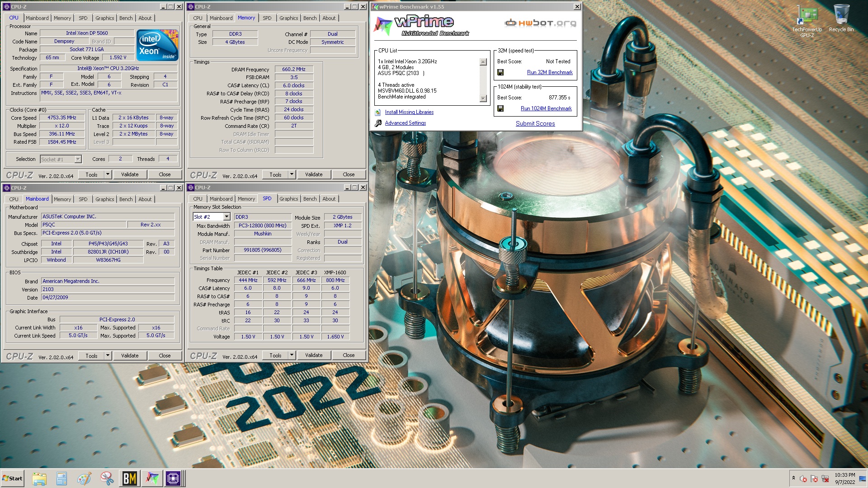This screenshot has width=868, height=488.
Task: Click the wPrime Multithreaded Benchmark logo
Action: click(x=421, y=26)
